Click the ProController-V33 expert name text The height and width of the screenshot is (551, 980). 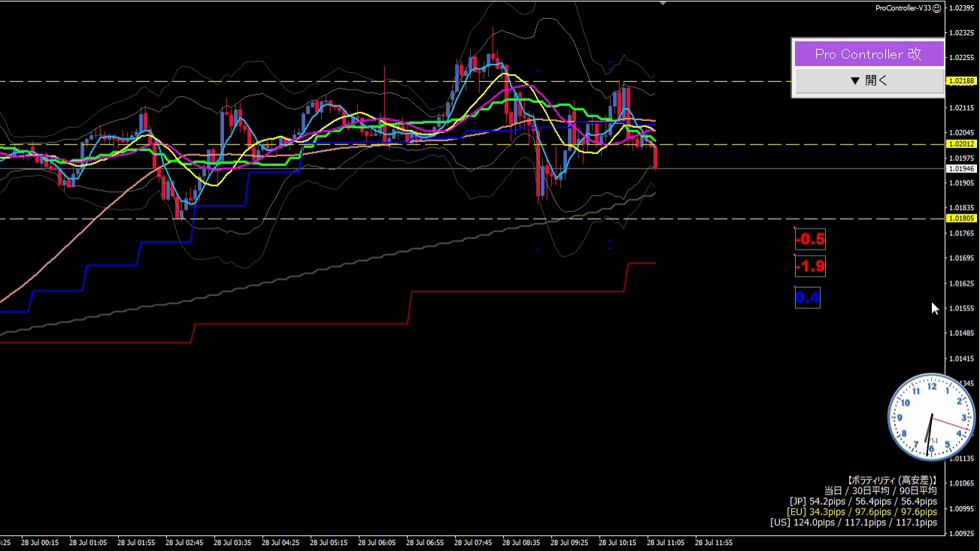coord(903,8)
